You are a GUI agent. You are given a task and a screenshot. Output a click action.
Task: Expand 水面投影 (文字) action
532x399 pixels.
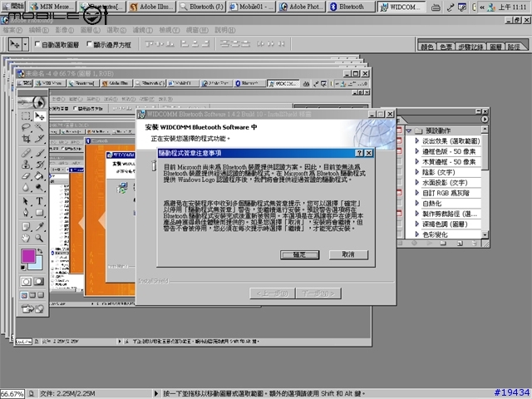[x=417, y=182]
